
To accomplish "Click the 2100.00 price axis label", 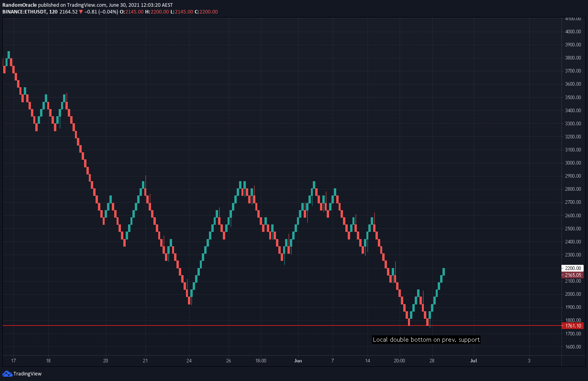I will coord(573,281).
